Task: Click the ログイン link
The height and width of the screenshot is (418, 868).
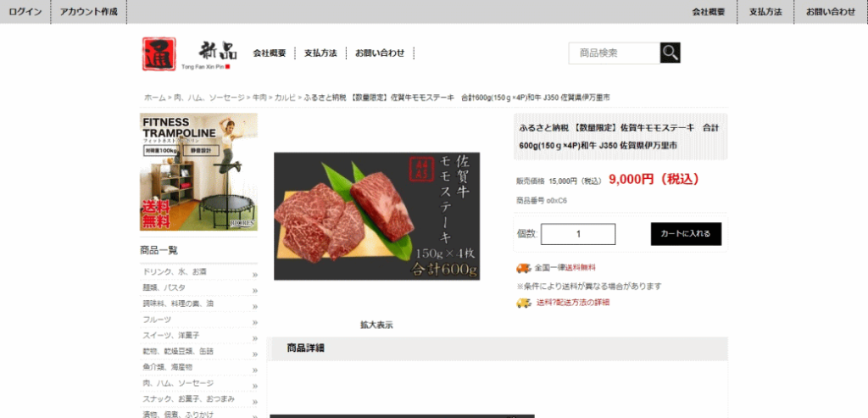Action: click(25, 12)
